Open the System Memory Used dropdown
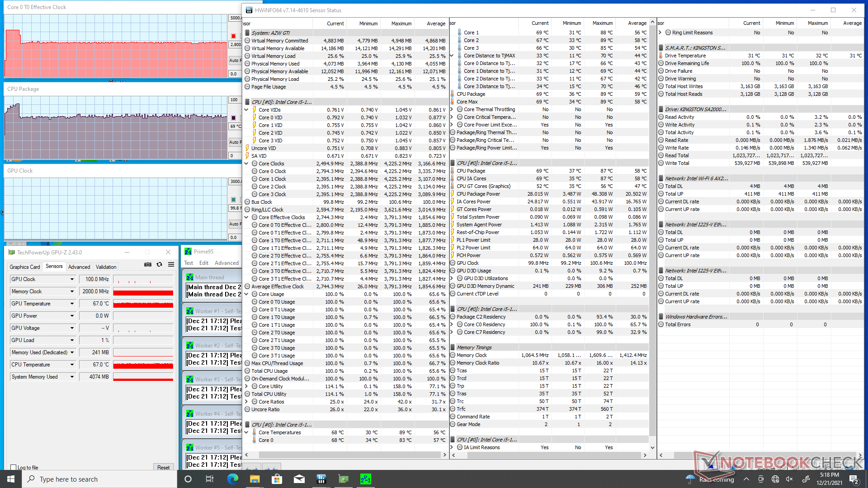Screen dimensions: 868x488 click(x=72, y=377)
